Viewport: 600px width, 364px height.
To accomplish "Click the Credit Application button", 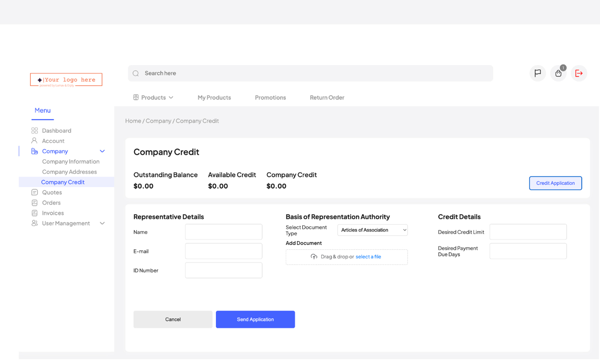I will [555, 183].
